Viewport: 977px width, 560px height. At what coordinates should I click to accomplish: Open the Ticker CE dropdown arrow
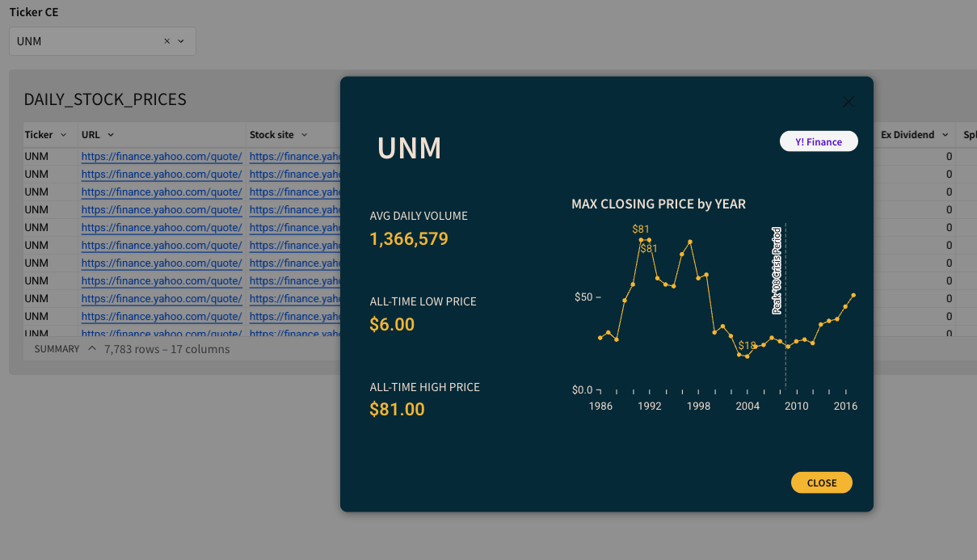coord(181,41)
